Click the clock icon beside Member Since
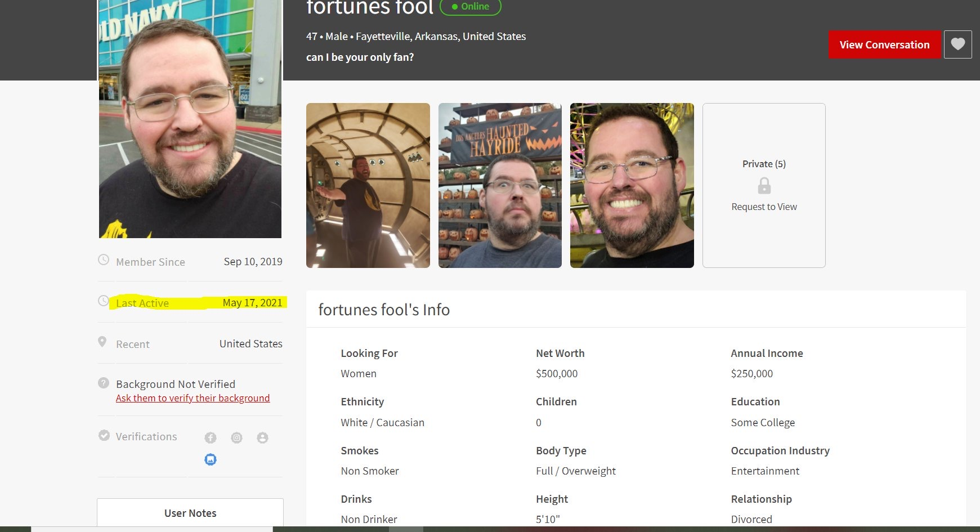This screenshot has height=532, width=980. [104, 260]
